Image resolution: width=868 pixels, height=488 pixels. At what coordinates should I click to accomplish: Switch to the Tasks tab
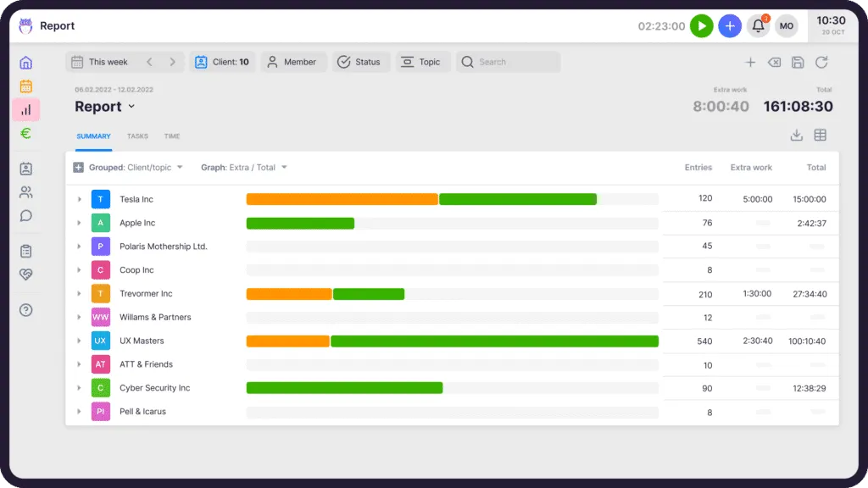(x=137, y=136)
